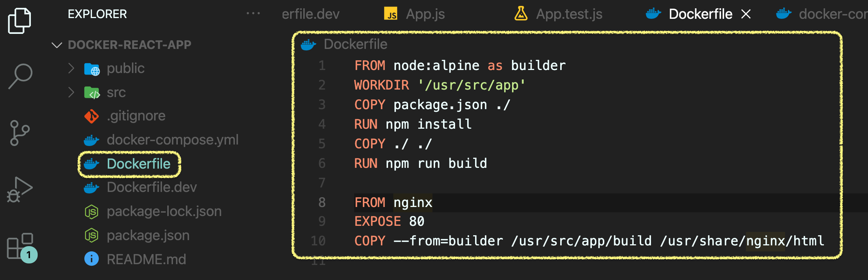Click '/usr/share/nginx/html' path on line 10

point(742,241)
